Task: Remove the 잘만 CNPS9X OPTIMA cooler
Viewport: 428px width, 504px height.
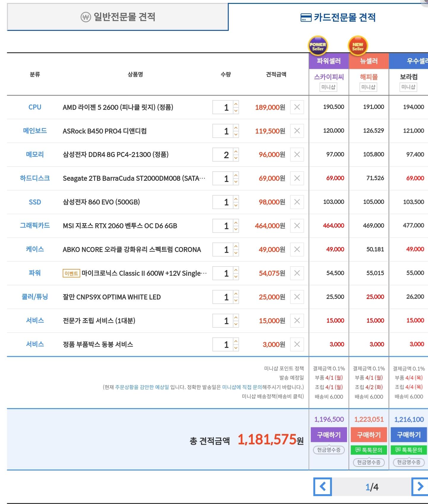Action: 297,297
